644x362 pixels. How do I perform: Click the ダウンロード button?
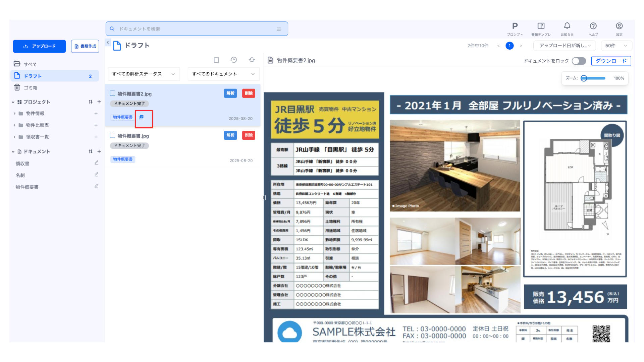pyautogui.click(x=611, y=61)
